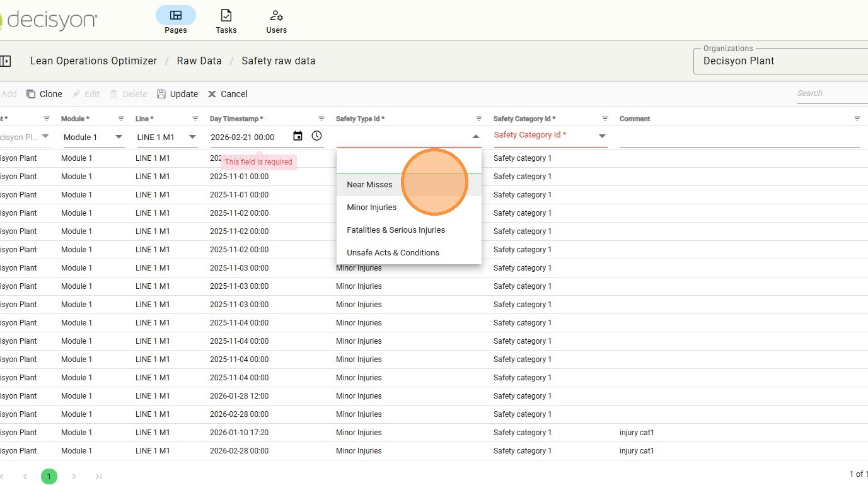Open the calendar date picker icon

(298, 136)
